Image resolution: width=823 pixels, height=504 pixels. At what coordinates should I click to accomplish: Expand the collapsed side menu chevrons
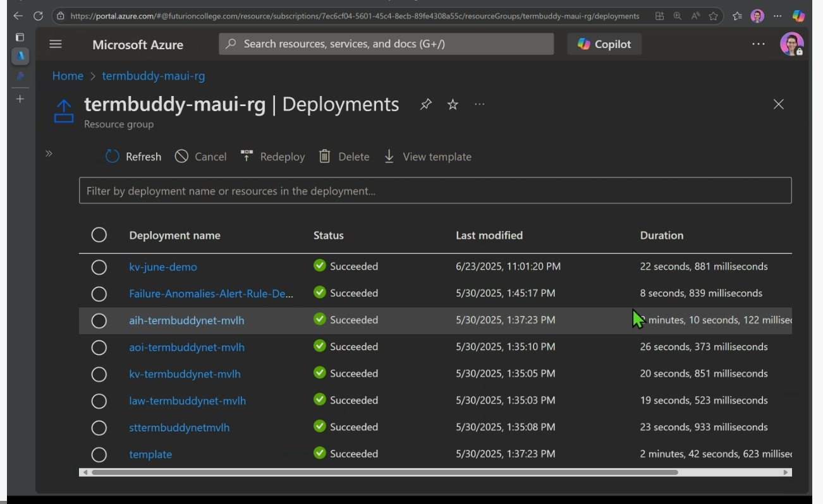[49, 153]
